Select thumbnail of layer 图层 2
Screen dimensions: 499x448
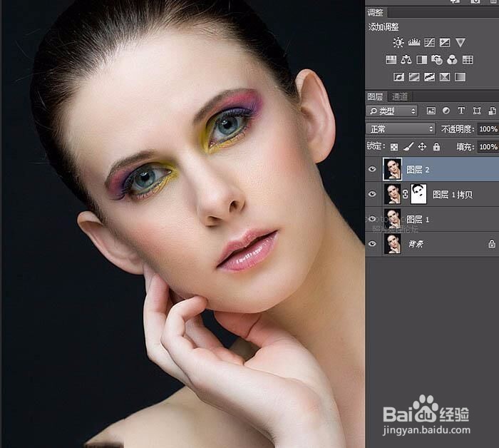392,169
